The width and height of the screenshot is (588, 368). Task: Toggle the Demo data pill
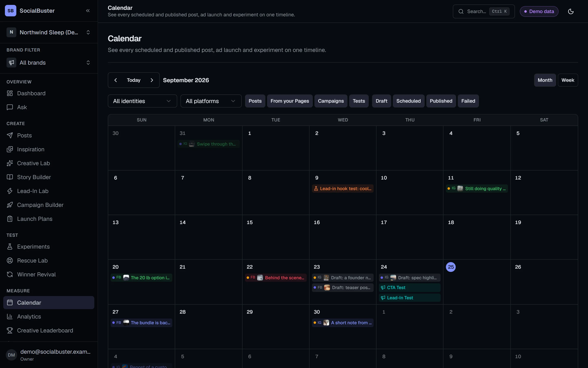coord(539,11)
